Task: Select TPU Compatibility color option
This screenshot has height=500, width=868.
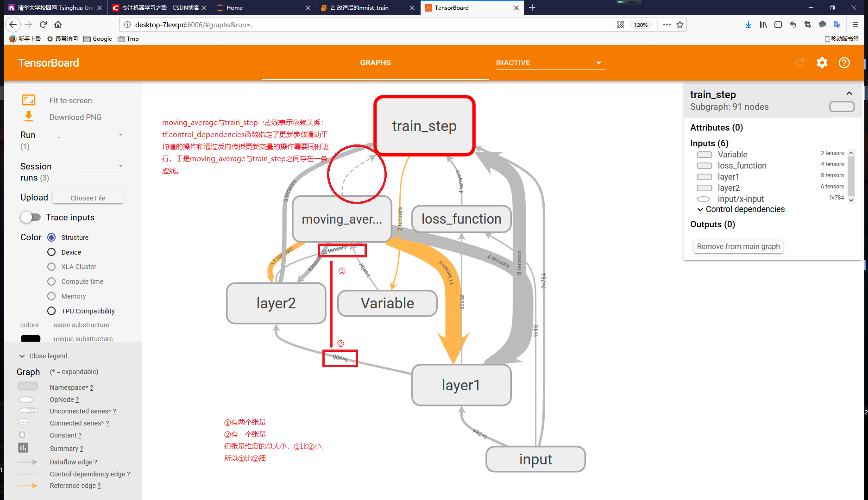Action: click(x=51, y=311)
